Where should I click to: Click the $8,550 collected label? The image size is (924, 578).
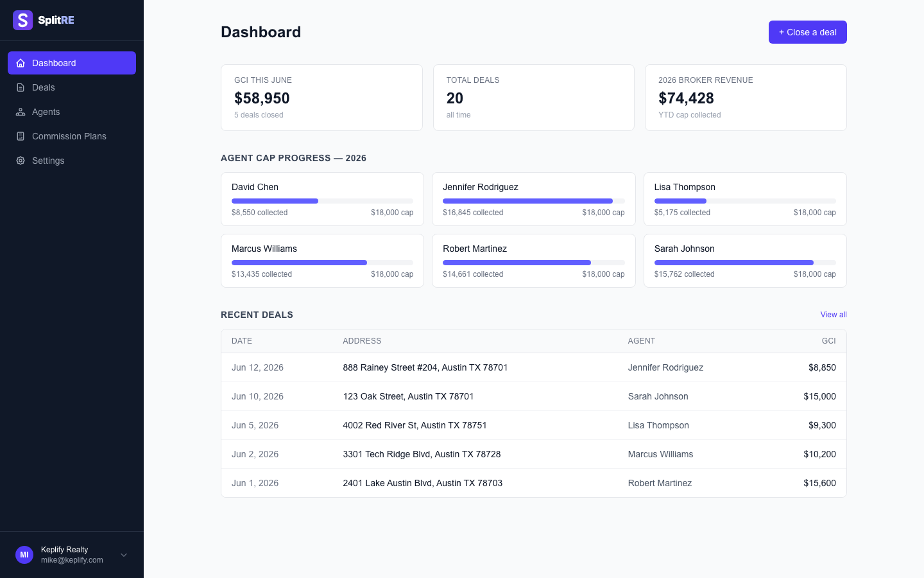click(259, 213)
